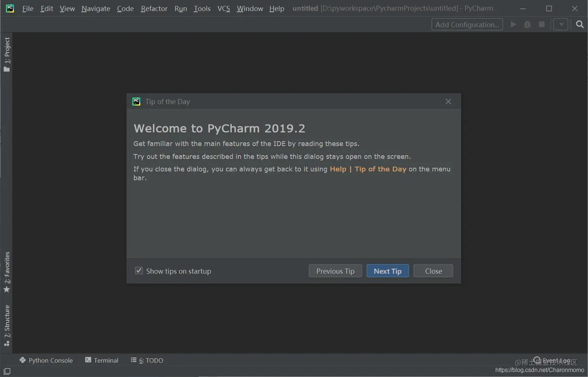This screenshot has height=377, width=588.
Task: Open the Refactor menu
Action: (154, 8)
